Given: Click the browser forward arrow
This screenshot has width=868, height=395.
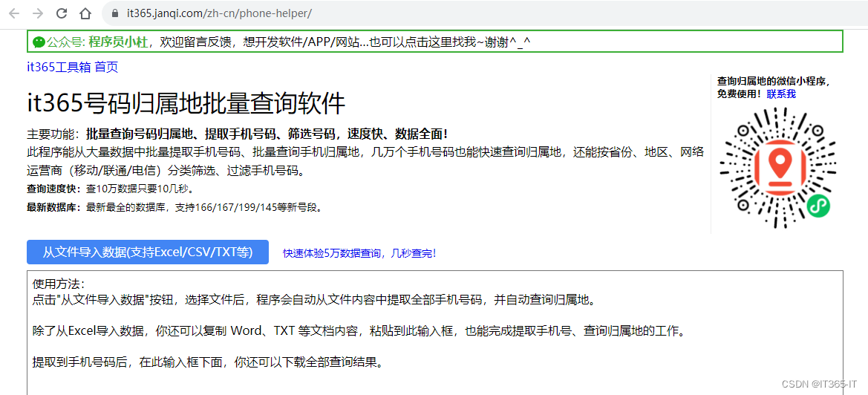Looking at the screenshot, I should [38, 13].
